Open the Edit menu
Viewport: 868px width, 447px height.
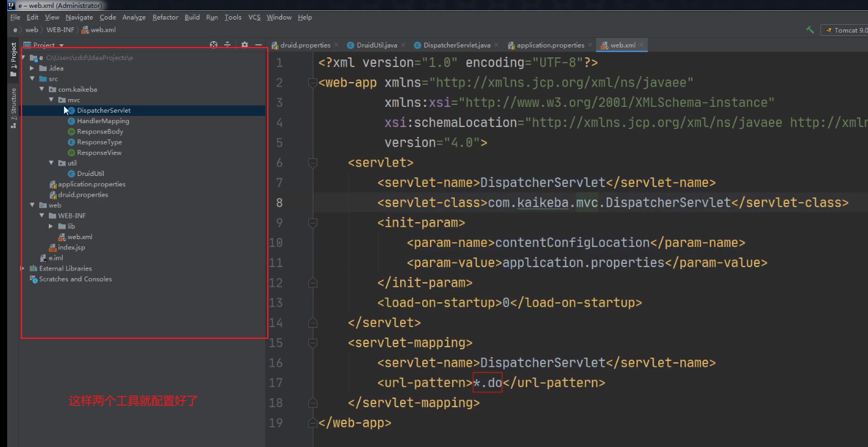33,18
